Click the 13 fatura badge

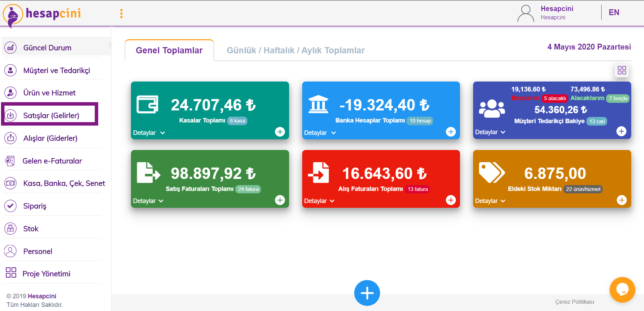click(x=418, y=189)
